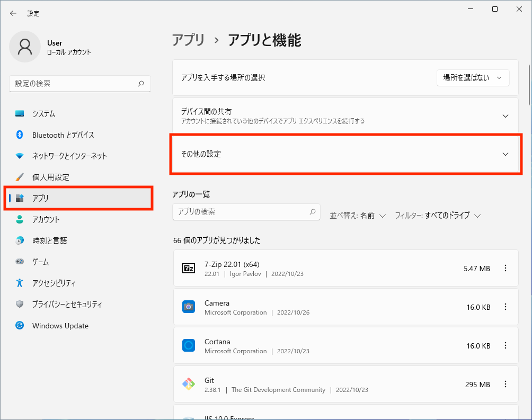Click the Git app icon
This screenshot has height=420, width=532.
[x=189, y=385]
